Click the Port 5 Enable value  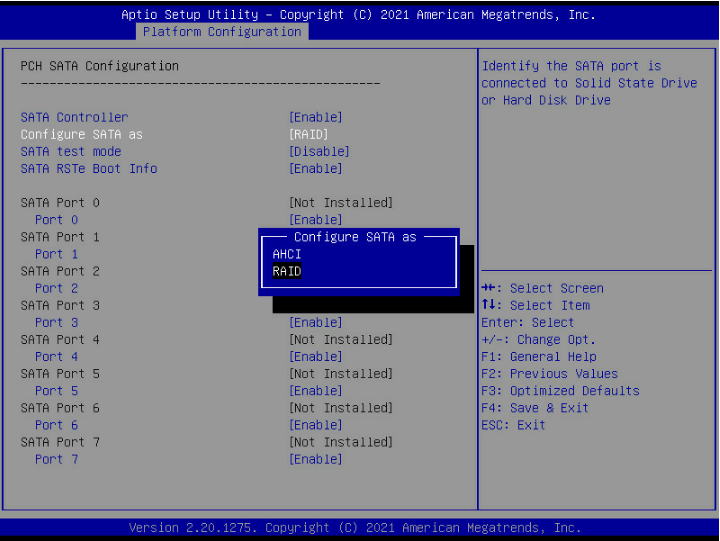coord(315,391)
